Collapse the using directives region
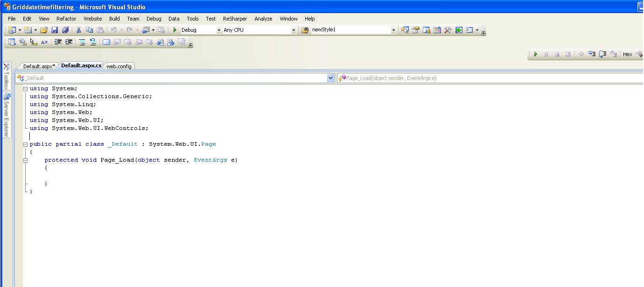This screenshot has width=644, height=287. point(26,89)
